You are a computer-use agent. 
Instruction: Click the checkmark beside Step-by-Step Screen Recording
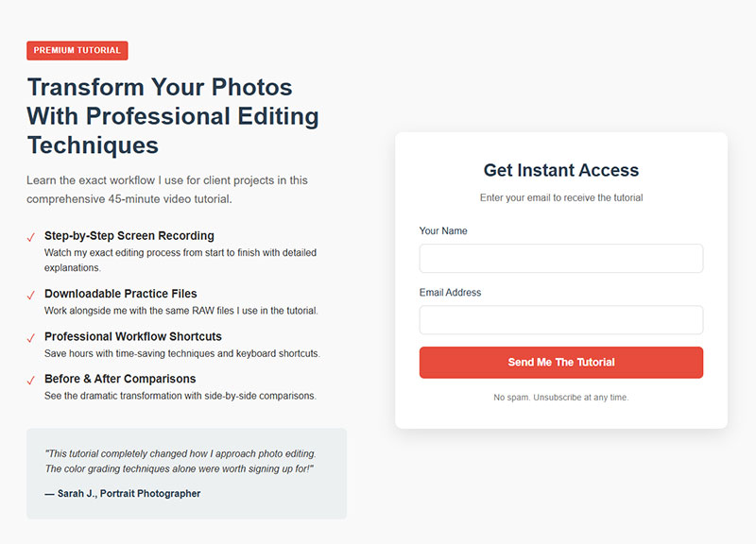coord(31,236)
